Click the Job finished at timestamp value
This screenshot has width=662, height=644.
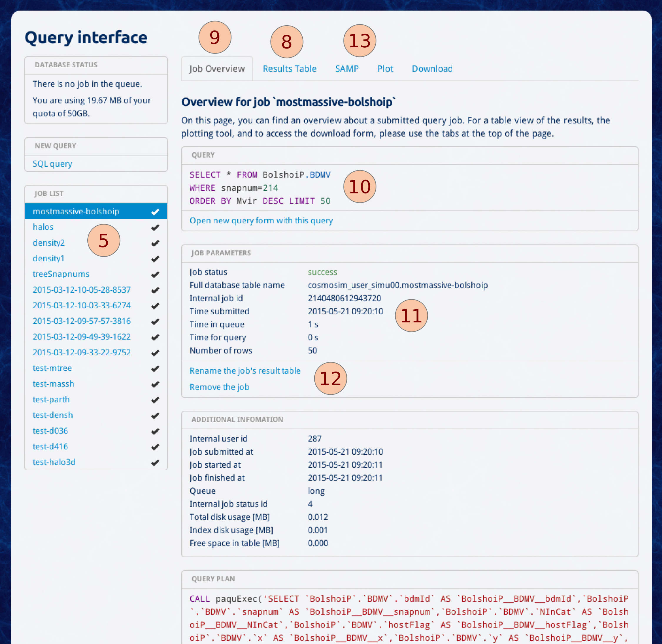(345, 478)
